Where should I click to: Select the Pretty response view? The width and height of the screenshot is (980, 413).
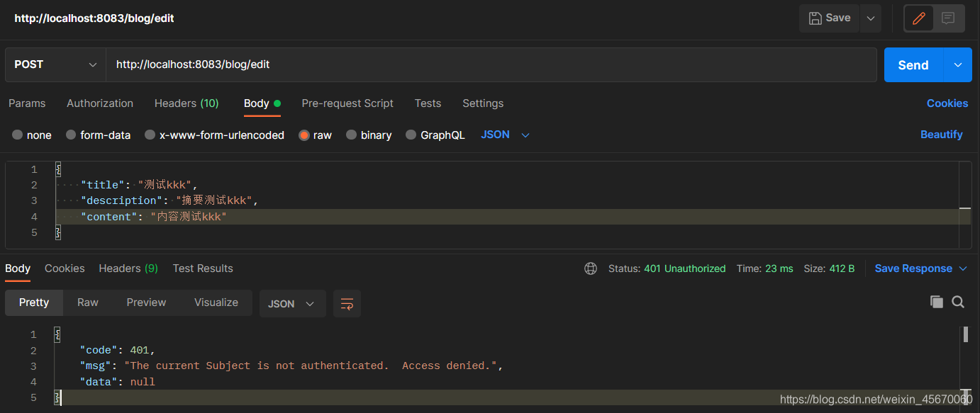tap(34, 302)
